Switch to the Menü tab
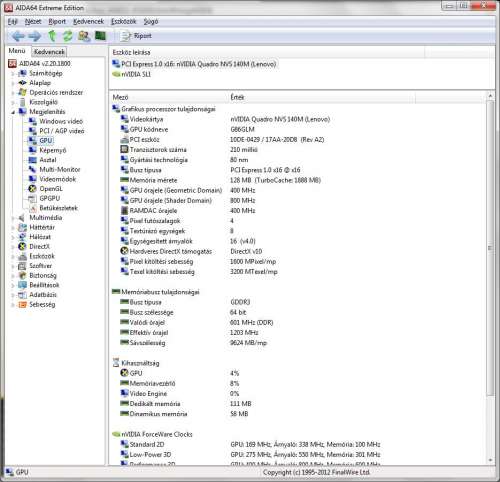 click(17, 51)
